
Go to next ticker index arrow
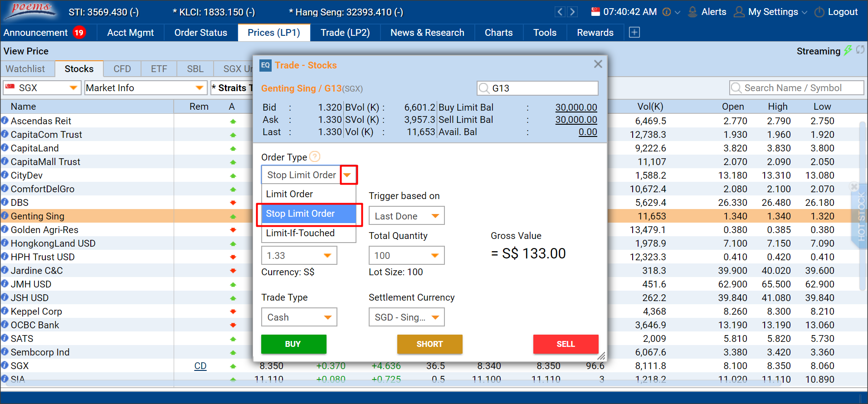tap(573, 12)
